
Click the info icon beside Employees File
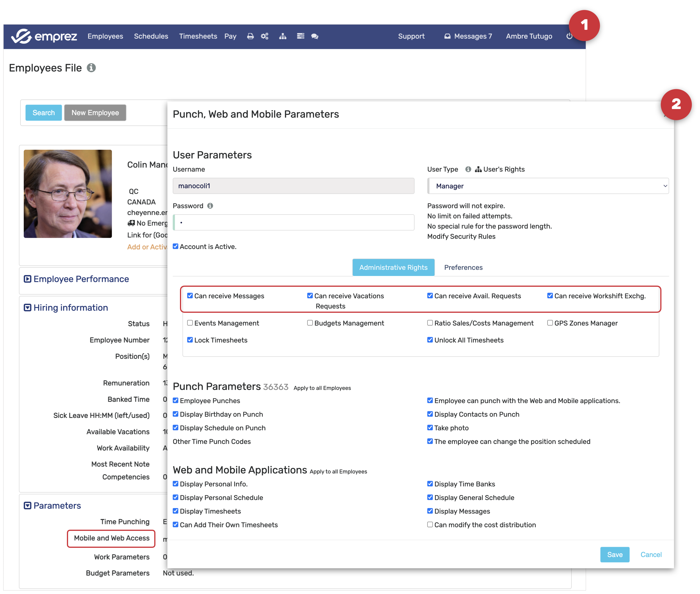(91, 68)
